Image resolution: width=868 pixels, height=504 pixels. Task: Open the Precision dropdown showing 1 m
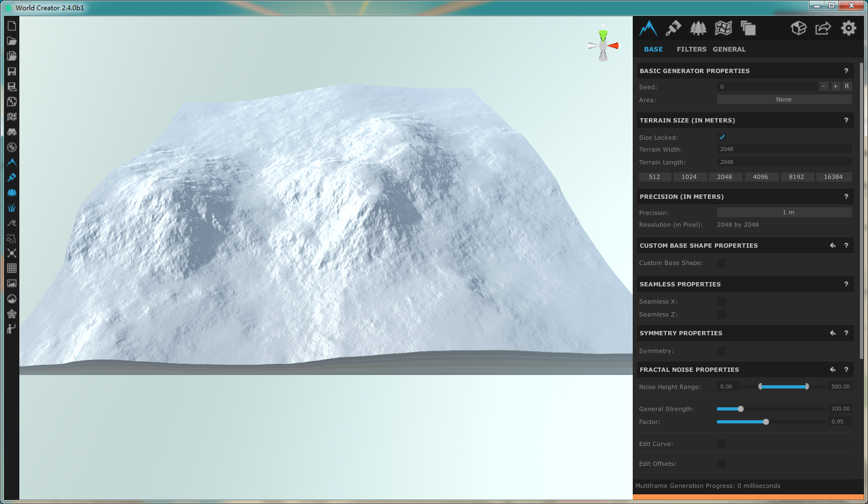click(x=784, y=212)
